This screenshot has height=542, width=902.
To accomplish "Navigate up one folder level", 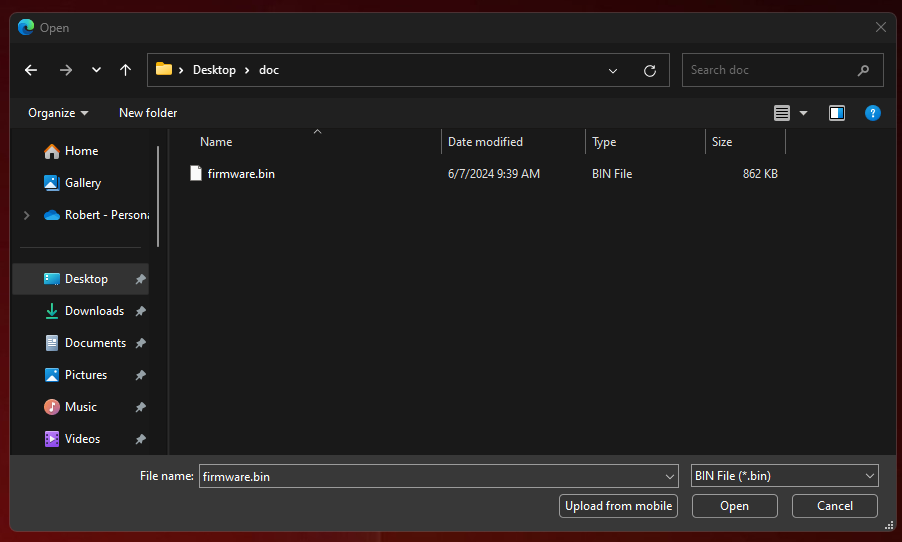I will pyautogui.click(x=125, y=70).
